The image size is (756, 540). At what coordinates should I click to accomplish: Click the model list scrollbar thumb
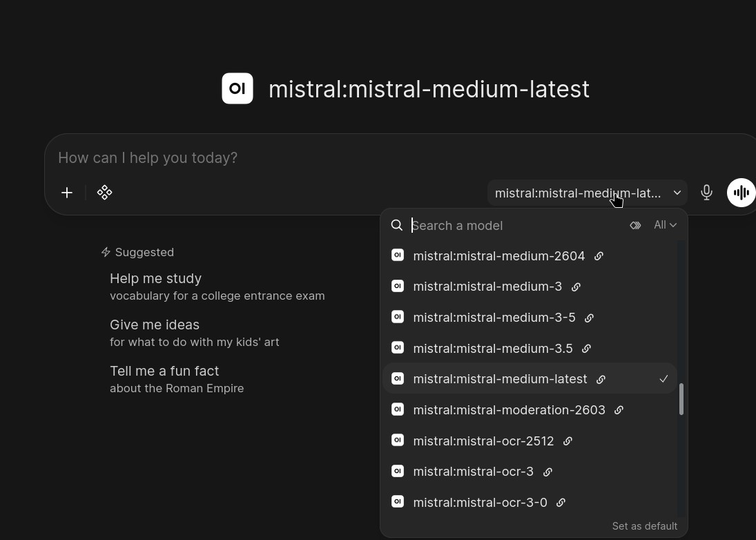pyautogui.click(x=681, y=398)
